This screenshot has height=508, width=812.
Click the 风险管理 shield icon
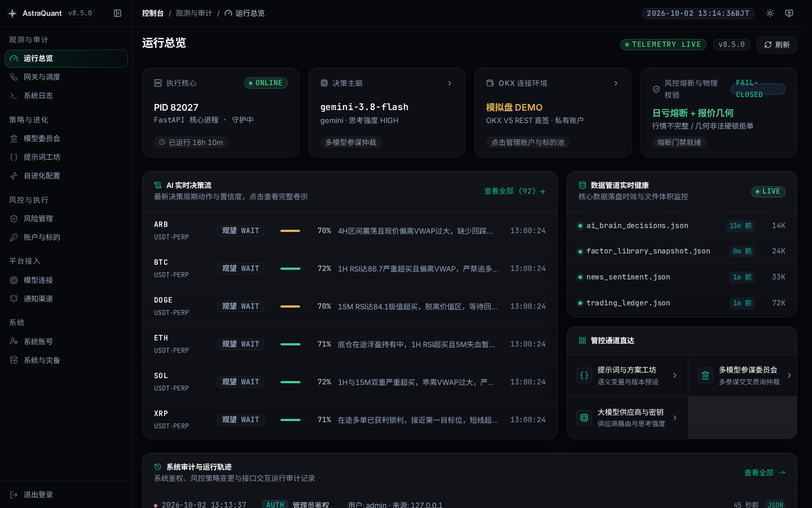coord(14,218)
